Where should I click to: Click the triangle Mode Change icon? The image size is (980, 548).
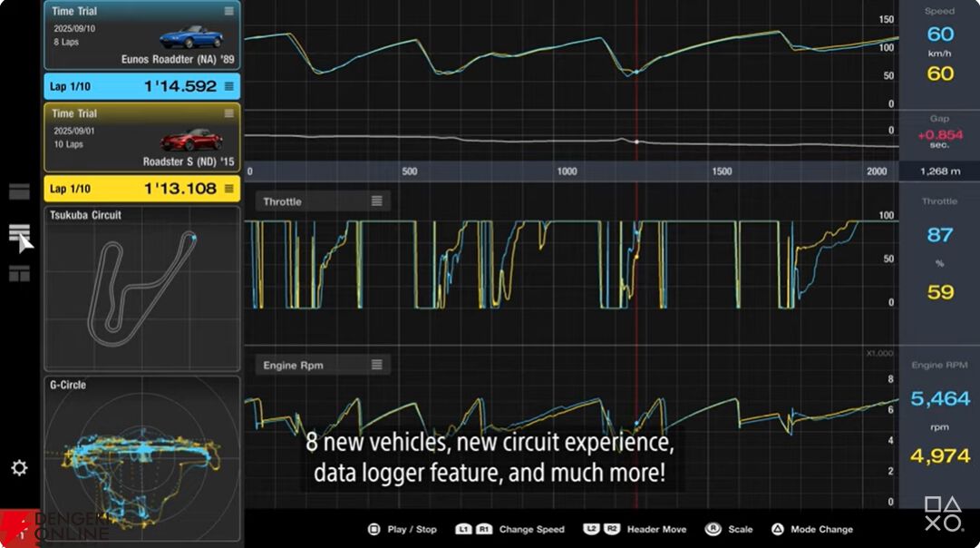777,529
